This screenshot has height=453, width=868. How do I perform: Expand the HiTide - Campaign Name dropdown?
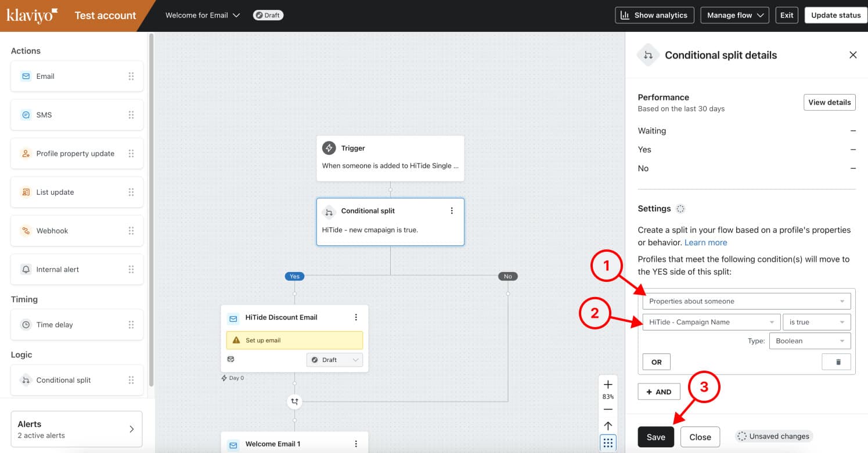(x=711, y=322)
